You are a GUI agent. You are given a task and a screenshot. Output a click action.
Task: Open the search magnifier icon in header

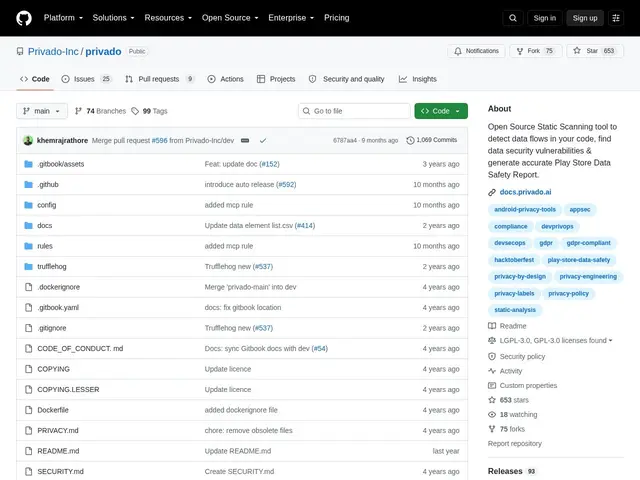click(513, 18)
